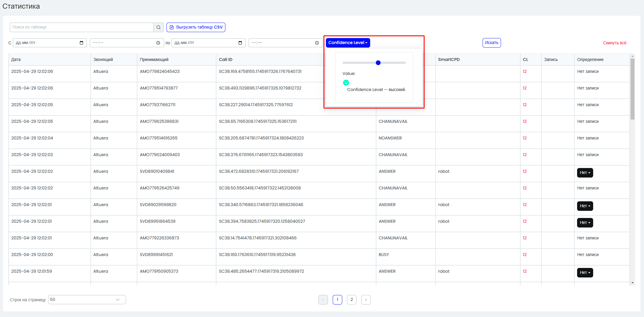
Task: Open rows per page selector showing 50
Action: (87, 300)
